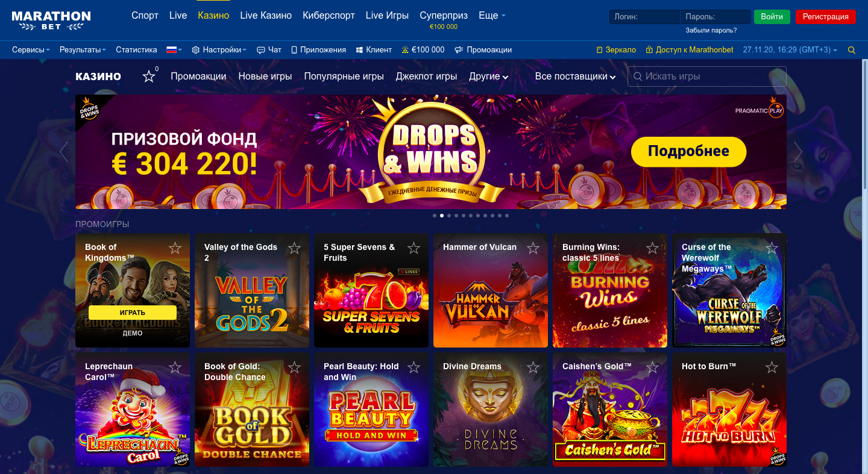Image resolution: width=868 pixels, height=474 pixels.
Task: Open the Популярные игры section
Action: (344, 76)
